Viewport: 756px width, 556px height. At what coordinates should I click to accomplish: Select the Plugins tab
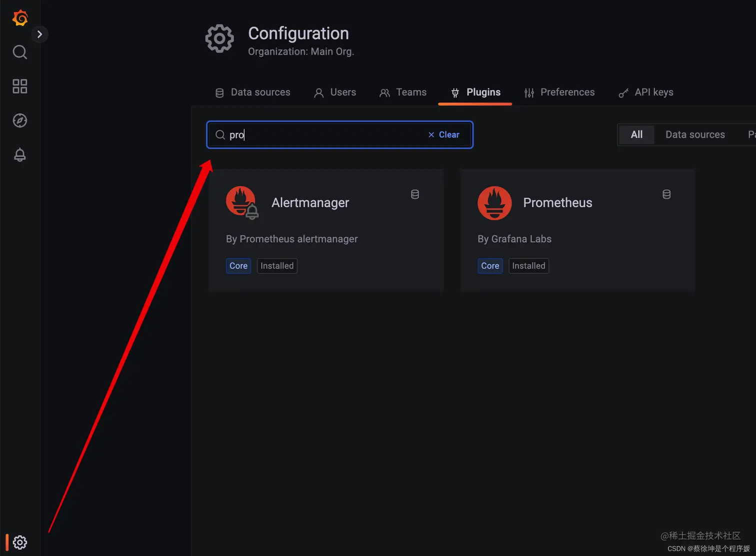click(475, 93)
